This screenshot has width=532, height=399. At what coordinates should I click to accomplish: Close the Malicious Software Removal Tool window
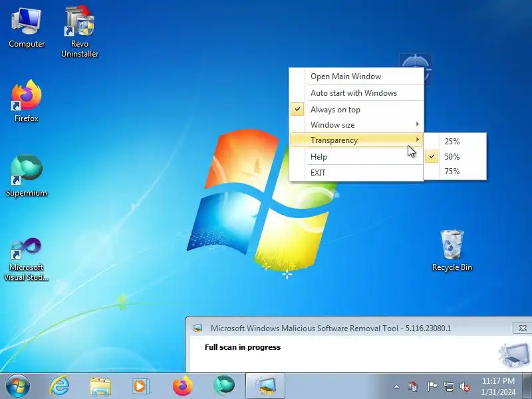[x=523, y=328]
